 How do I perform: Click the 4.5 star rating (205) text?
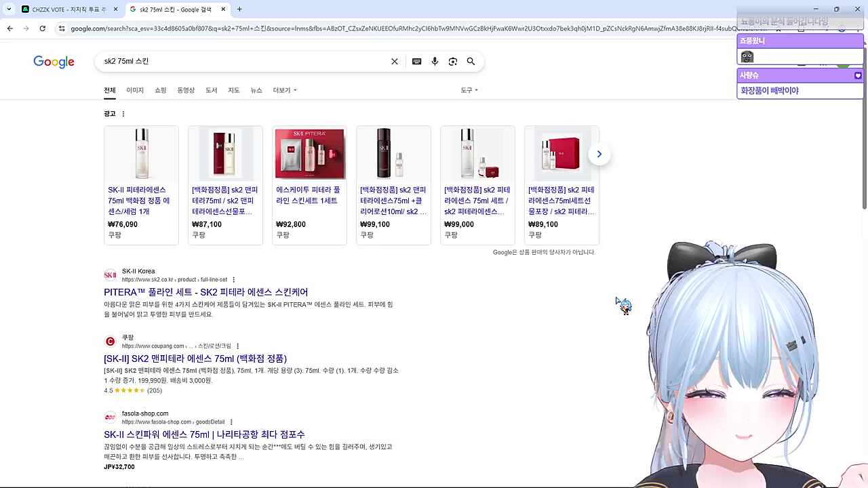pos(133,390)
